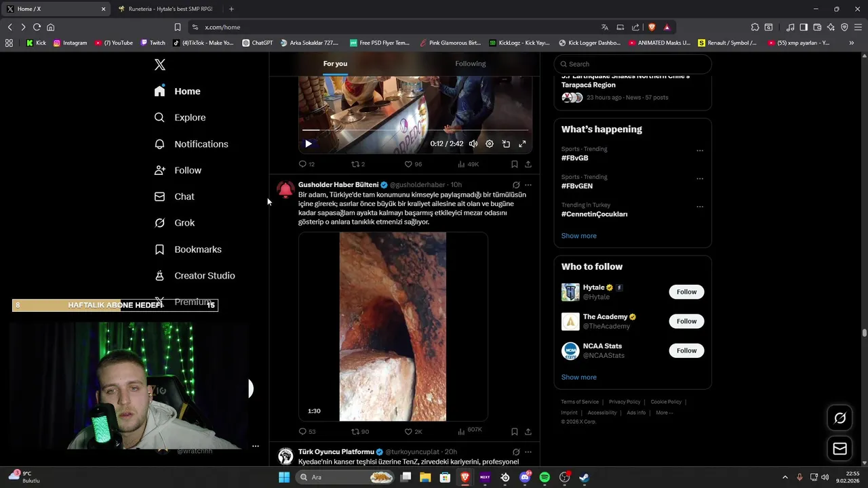The height and width of the screenshot is (488, 868).
Task: Open Gusholder Haber Bülteni profile name
Action: [338, 185]
